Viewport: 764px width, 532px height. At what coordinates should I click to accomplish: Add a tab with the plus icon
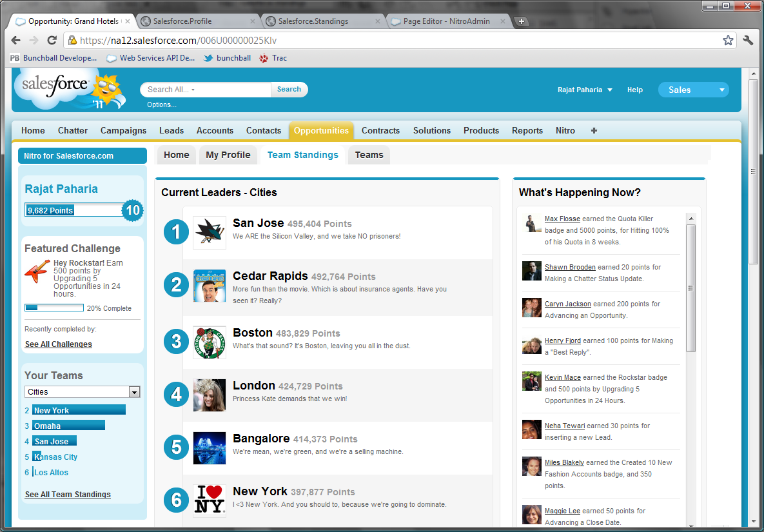pos(594,130)
